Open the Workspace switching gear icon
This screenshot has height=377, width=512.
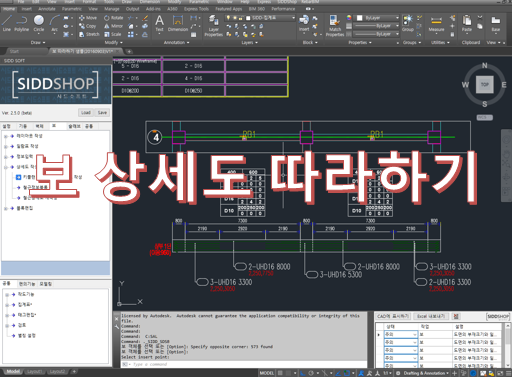(398, 373)
